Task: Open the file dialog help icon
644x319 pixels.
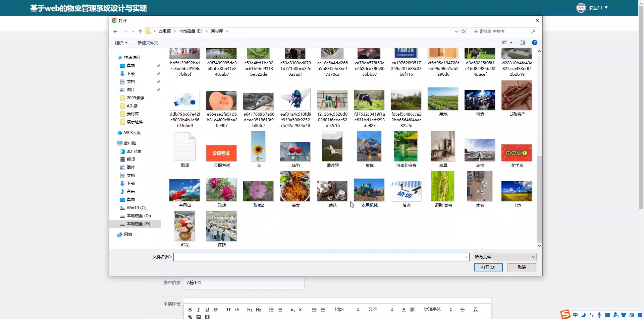Action: (535, 43)
